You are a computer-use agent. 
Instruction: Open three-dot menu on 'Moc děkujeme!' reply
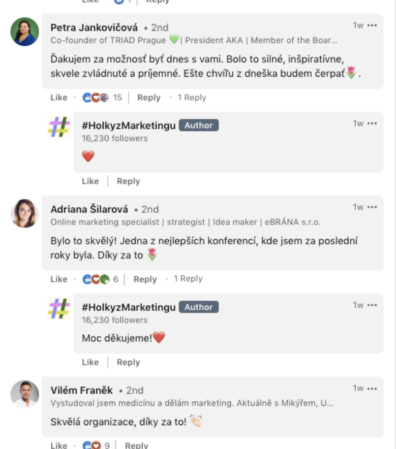point(372,305)
